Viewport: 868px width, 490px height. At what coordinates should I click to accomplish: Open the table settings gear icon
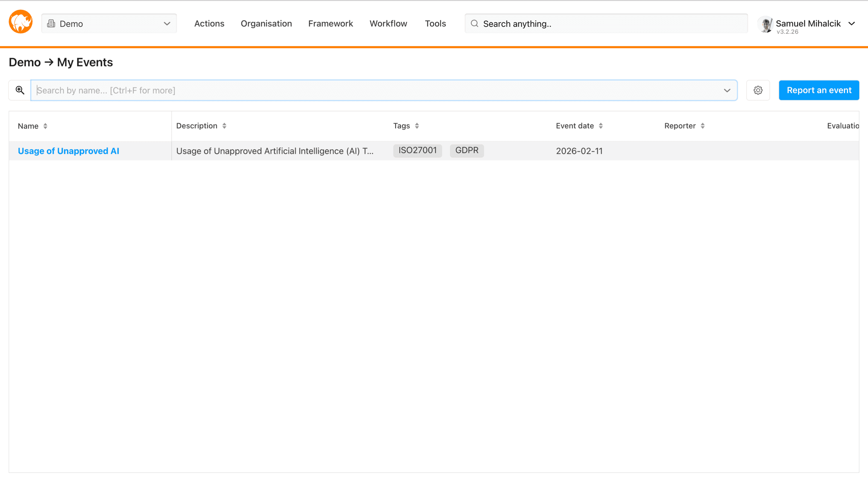758,90
